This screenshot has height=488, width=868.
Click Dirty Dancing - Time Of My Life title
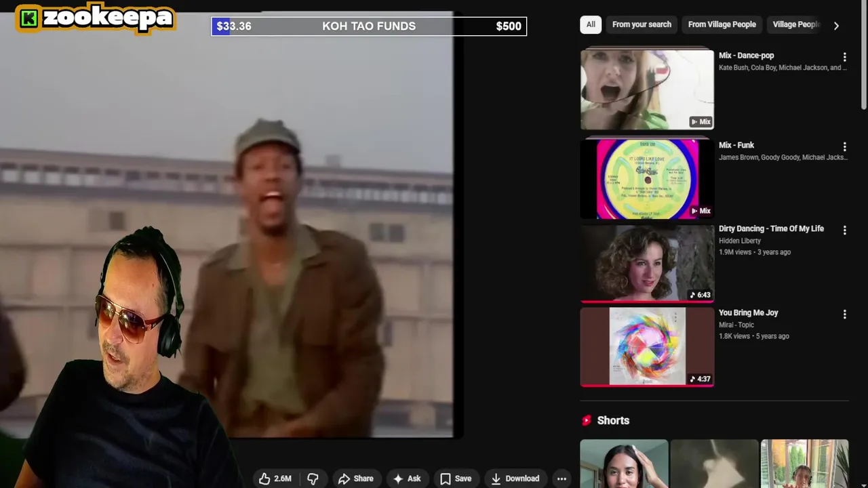[x=771, y=228]
